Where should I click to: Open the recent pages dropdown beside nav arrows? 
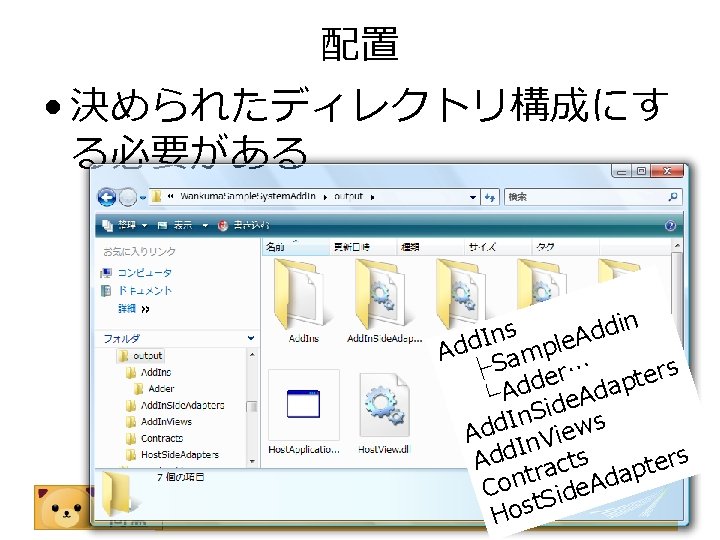[x=143, y=198]
